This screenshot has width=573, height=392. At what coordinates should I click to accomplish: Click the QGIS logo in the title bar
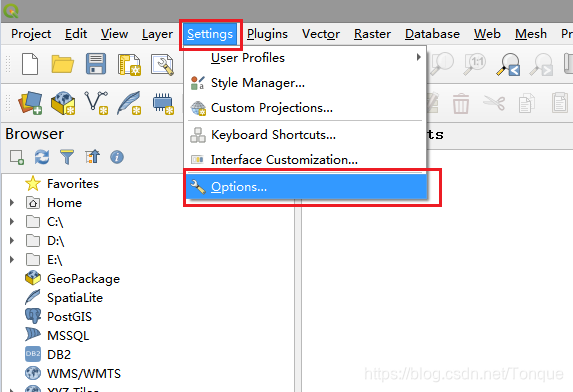[x=11, y=11]
